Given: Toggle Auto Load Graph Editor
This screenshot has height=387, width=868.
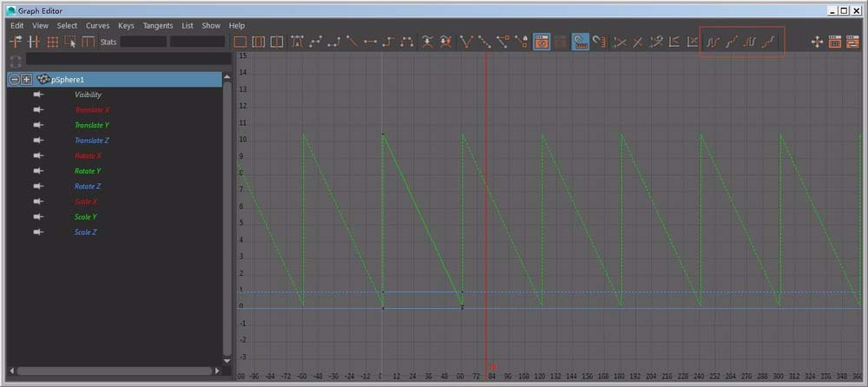Looking at the screenshot, I should click(541, 42).
